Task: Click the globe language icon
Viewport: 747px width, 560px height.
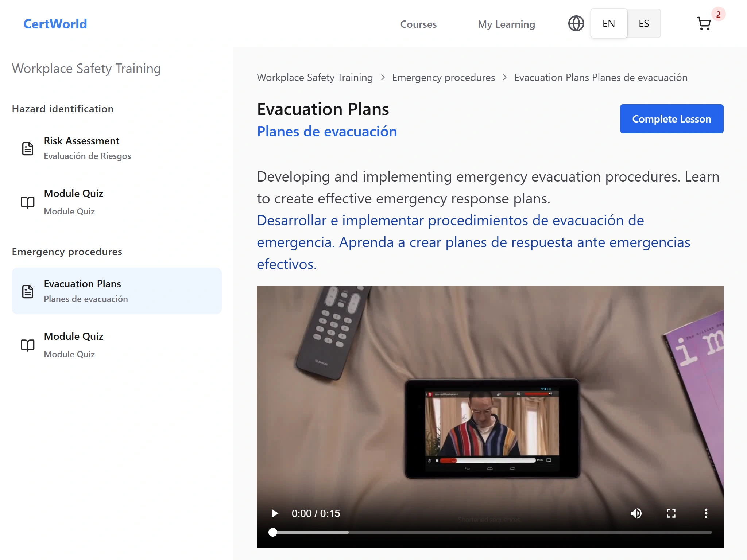Action: tap(576, 24)
